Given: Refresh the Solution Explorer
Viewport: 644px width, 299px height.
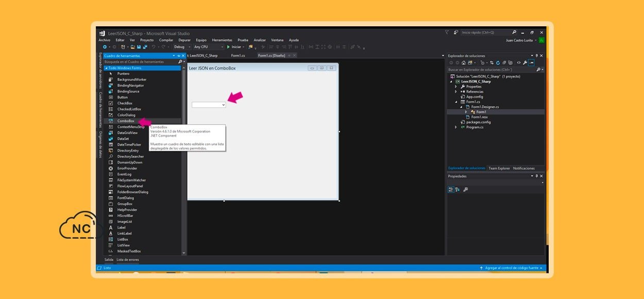Looking at the screenshot, I should [x=498, y=62].
